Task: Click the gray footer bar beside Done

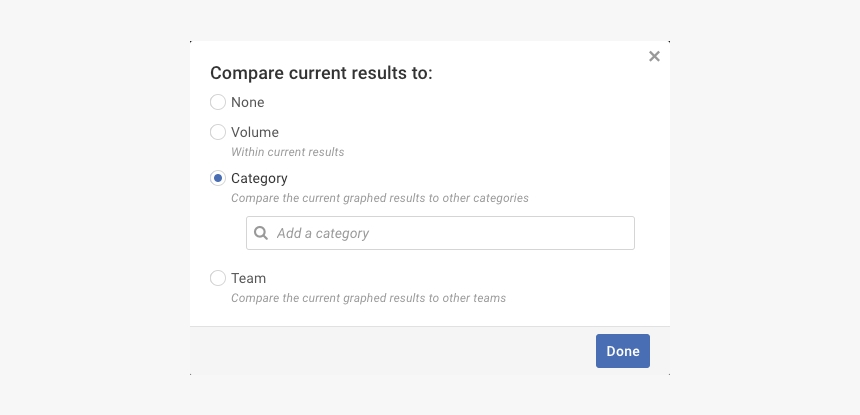Action: pos(390,351)
